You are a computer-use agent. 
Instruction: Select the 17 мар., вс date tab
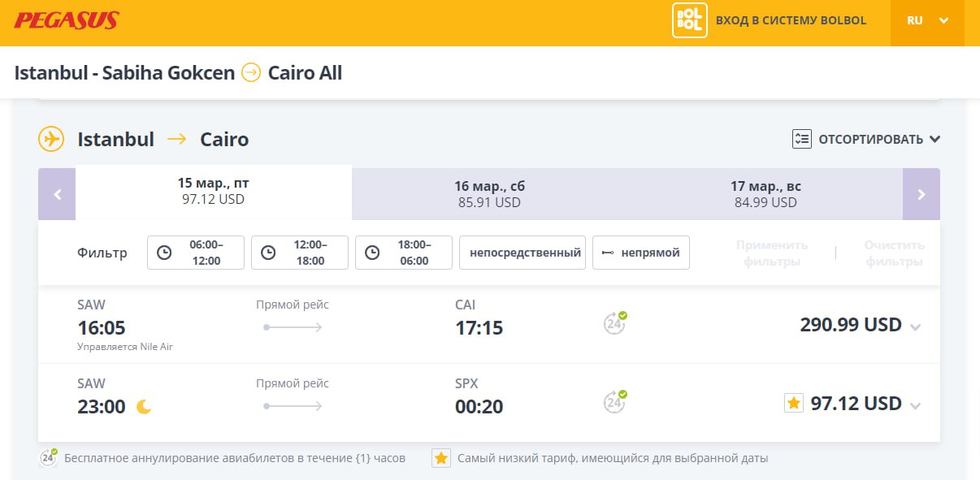[x=765, y=194]
